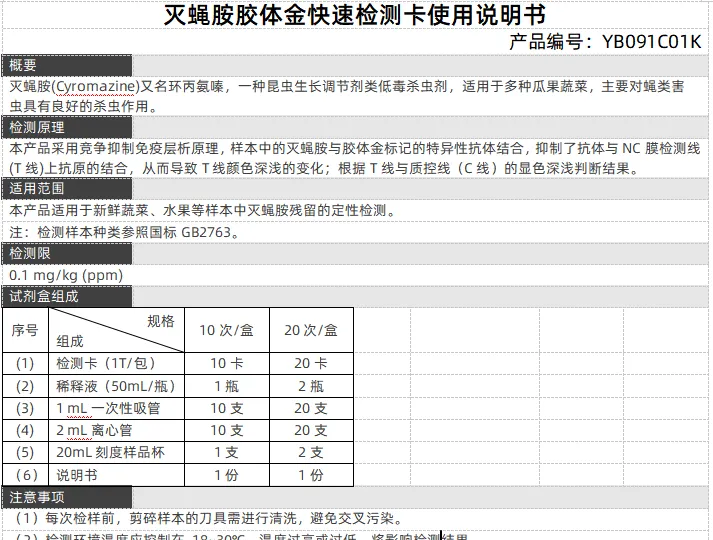
Task: Click row number (3) in table
Action: coord(25,408)
